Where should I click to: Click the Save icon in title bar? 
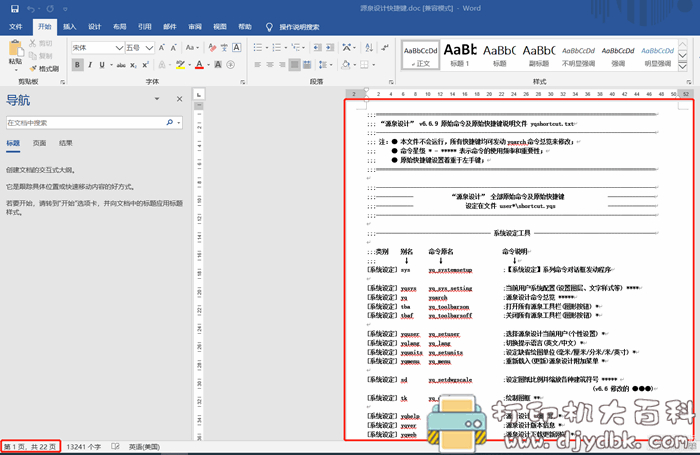15,8
